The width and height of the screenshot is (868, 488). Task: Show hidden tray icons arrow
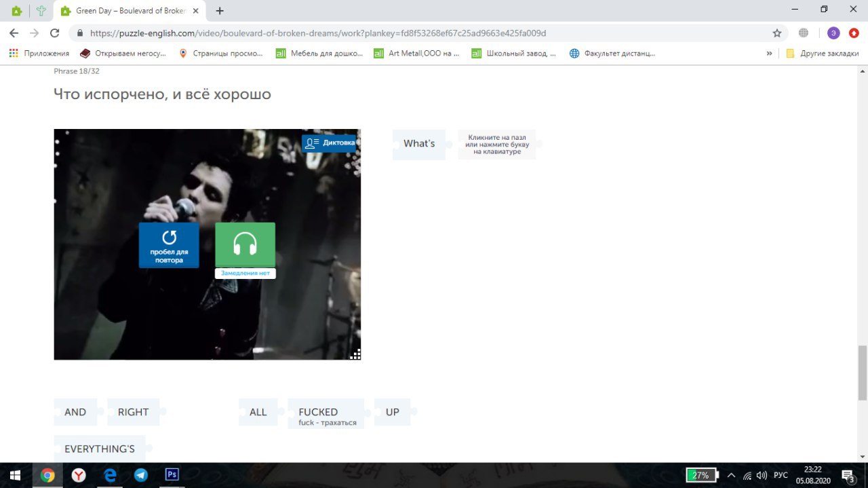[732, 475]
